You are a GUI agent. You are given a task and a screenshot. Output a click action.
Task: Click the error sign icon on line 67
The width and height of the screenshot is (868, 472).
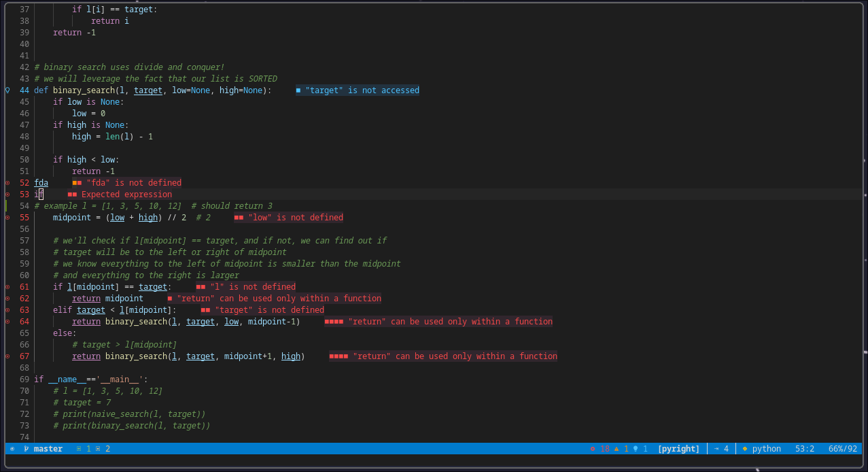coord(7,356)
